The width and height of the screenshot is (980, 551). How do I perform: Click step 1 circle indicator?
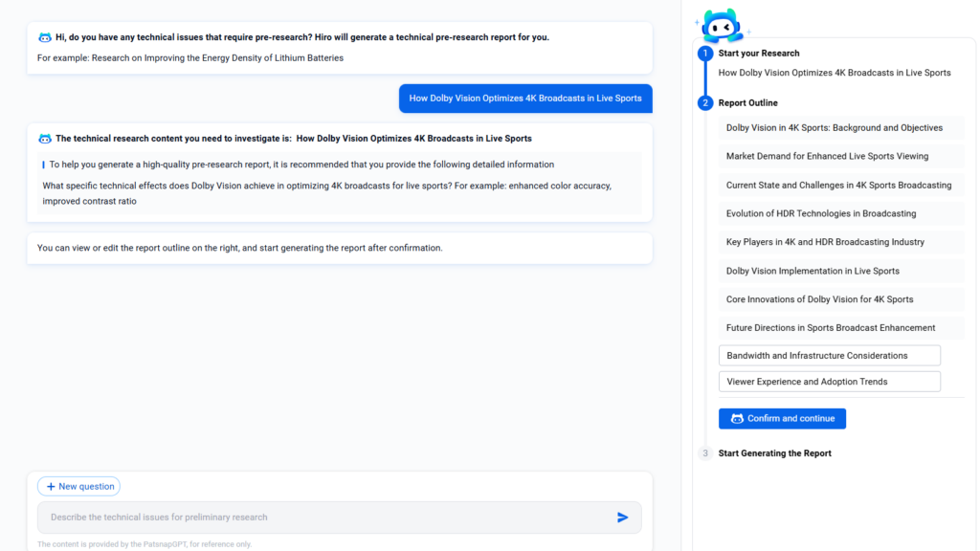pos(705,54)
